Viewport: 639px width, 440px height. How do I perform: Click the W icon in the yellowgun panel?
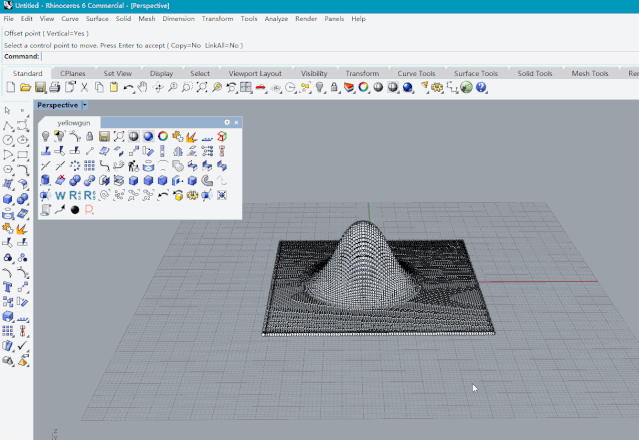click(x=60, y=195)
